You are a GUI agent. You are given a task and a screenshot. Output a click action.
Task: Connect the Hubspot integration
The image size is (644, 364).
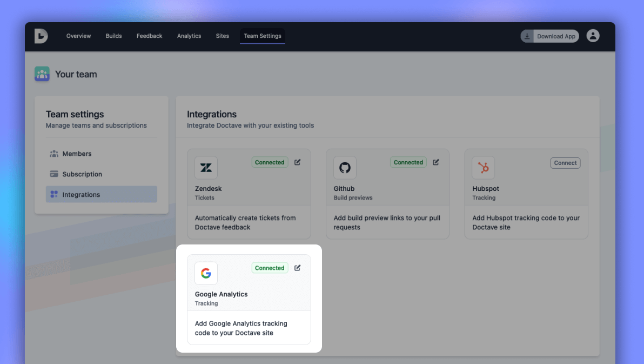click(565, 163)
